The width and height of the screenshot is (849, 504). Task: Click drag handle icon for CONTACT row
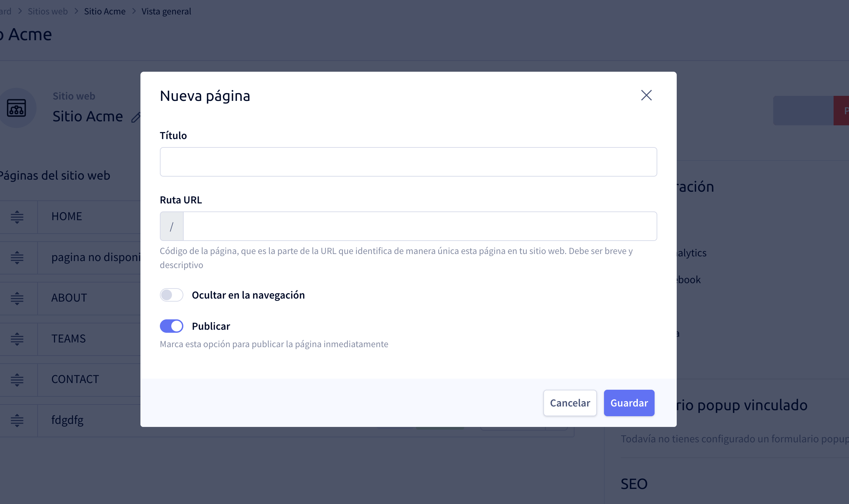point(17,380)
